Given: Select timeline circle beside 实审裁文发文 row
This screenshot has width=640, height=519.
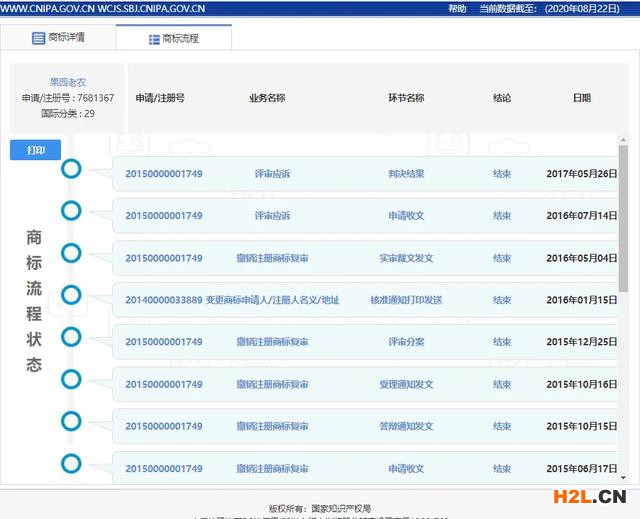Looking at the screenshot, I should pyautogui.click(x=71, y=252).
